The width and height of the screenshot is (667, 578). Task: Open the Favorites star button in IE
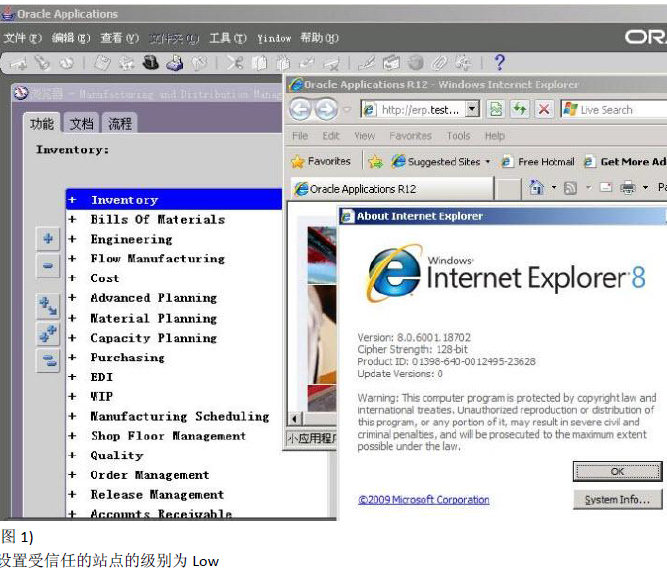[x=321, y=161]
